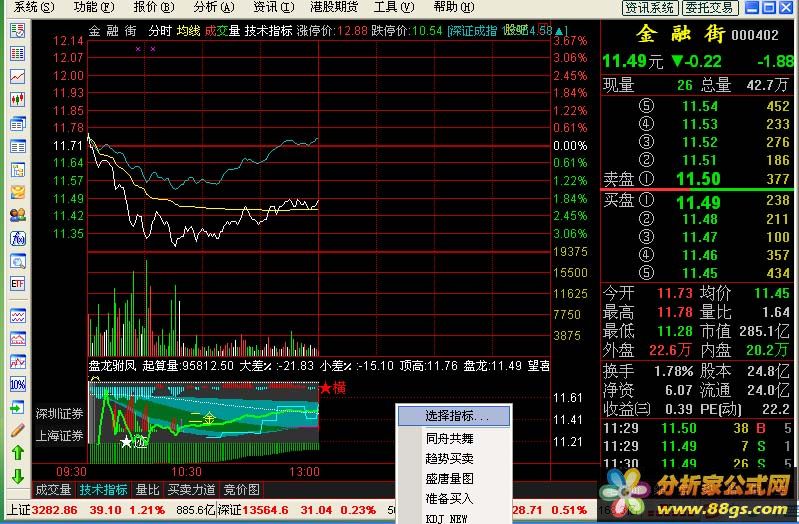Click the 资讯系统 button
This screenshot has height=524, width=799.
click(650, 8)
